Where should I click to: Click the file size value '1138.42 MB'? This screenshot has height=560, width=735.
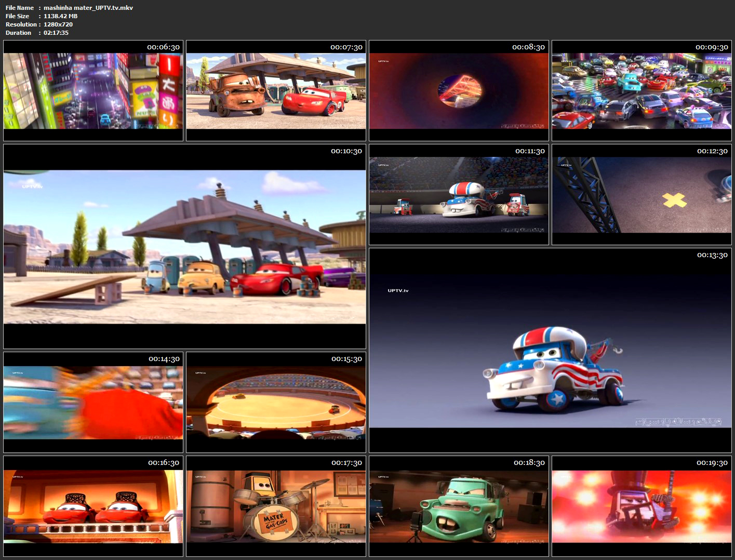(x=61, y=16)
